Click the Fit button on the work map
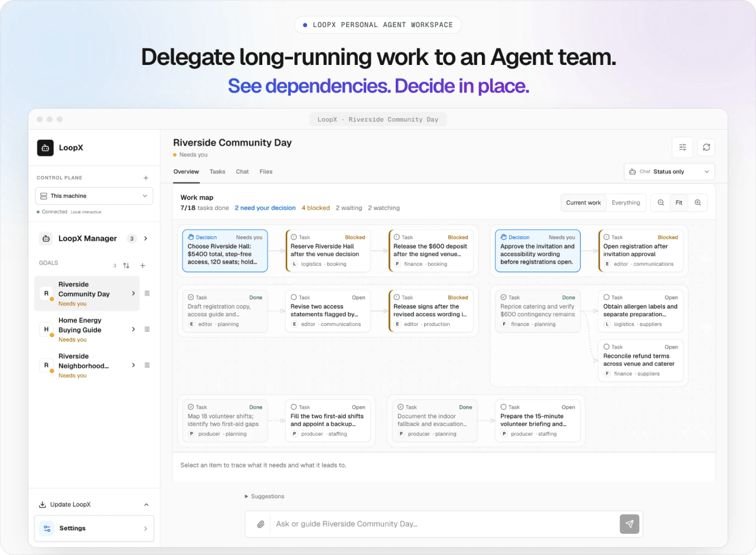Image resolution: width=756 pixels, height=555 pixels. pyautogui.click(x=679, y=203)
